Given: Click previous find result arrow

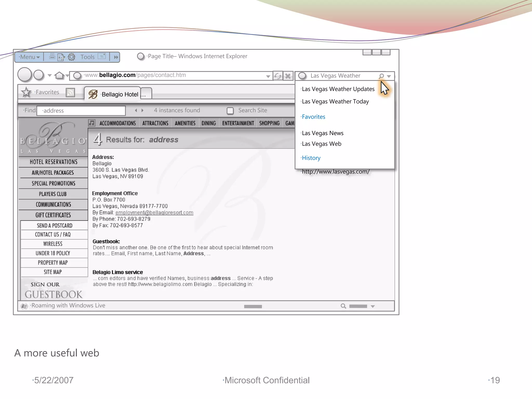Looking at the screenshot, I should 136,110.
